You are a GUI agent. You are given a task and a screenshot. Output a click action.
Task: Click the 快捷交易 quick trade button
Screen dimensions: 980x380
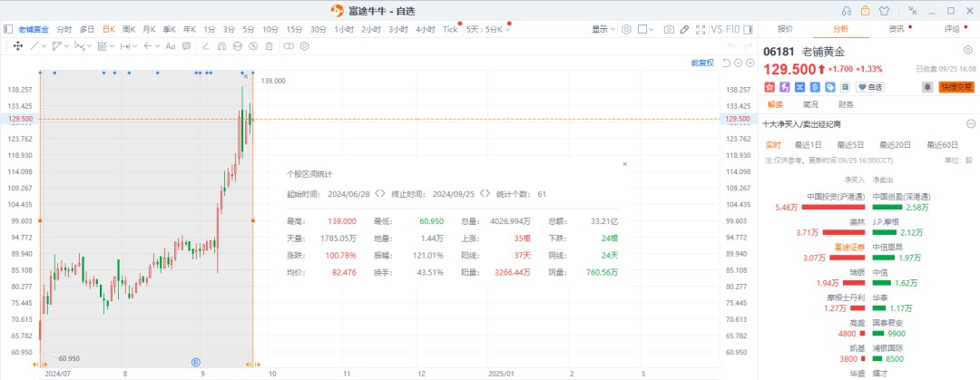(x=956, y=87)
